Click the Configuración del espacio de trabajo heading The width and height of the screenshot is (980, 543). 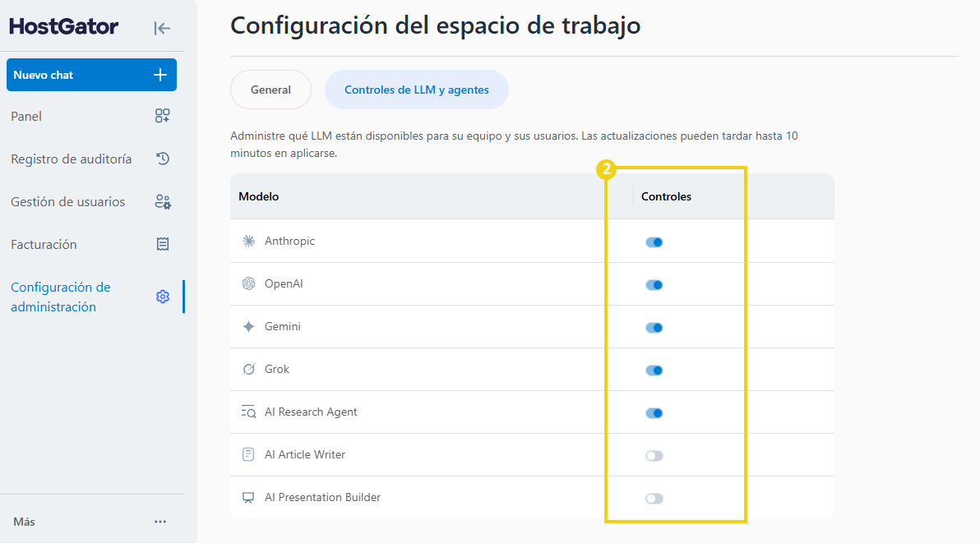[436, 25]
